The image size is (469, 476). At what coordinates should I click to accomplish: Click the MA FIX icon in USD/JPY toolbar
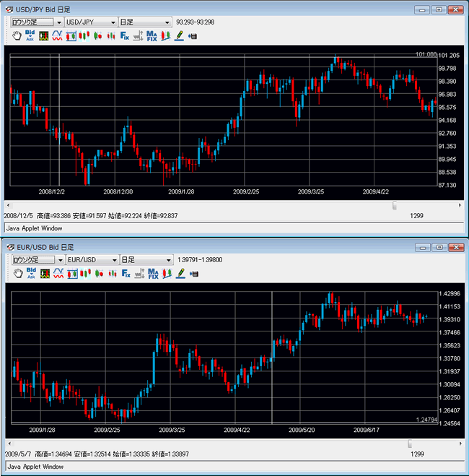point(152,36)
